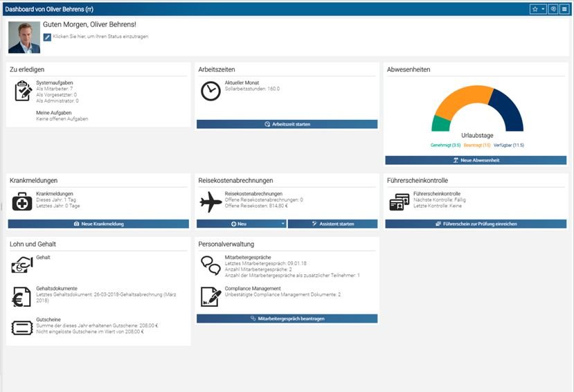This screenshot has width=574, height=392.
Task: Start the Reisekosten Assistent
Action: coord(332,224)
